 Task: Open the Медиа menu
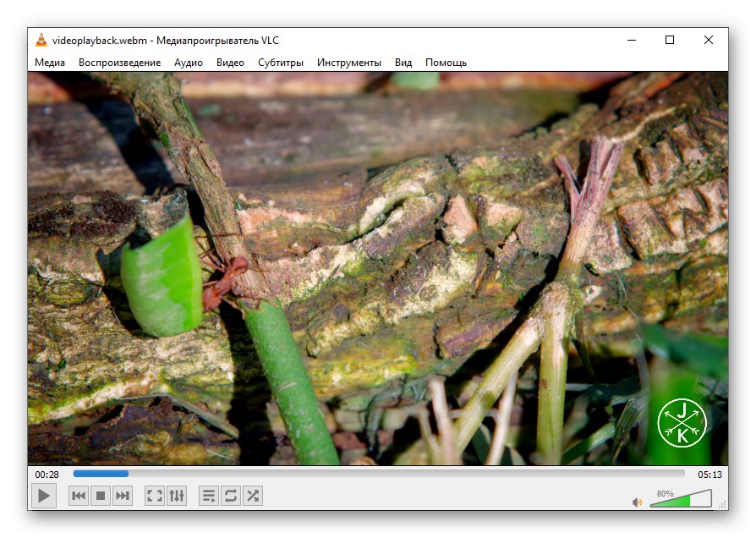click(50, 63)
